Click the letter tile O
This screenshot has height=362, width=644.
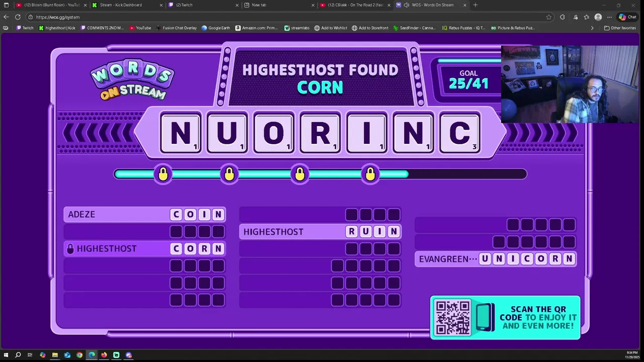[274, 133]
